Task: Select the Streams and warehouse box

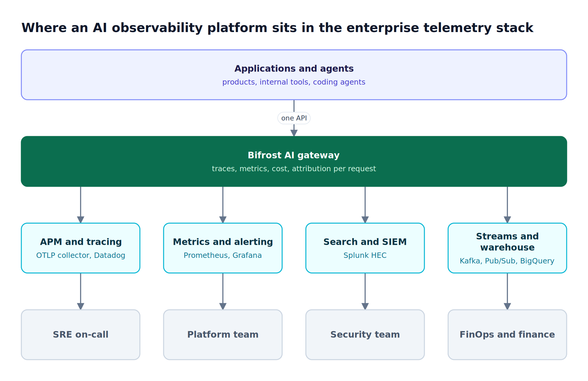Action: [507, 248]
